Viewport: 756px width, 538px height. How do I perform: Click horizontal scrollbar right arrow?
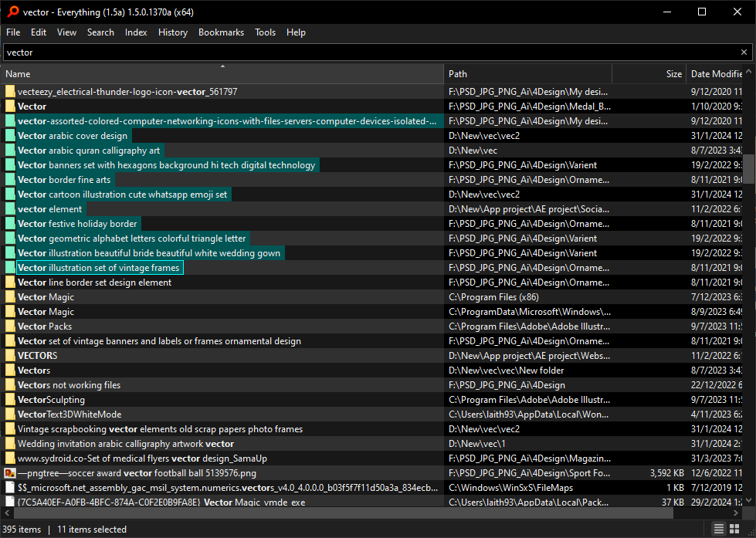tap(736, 513)
